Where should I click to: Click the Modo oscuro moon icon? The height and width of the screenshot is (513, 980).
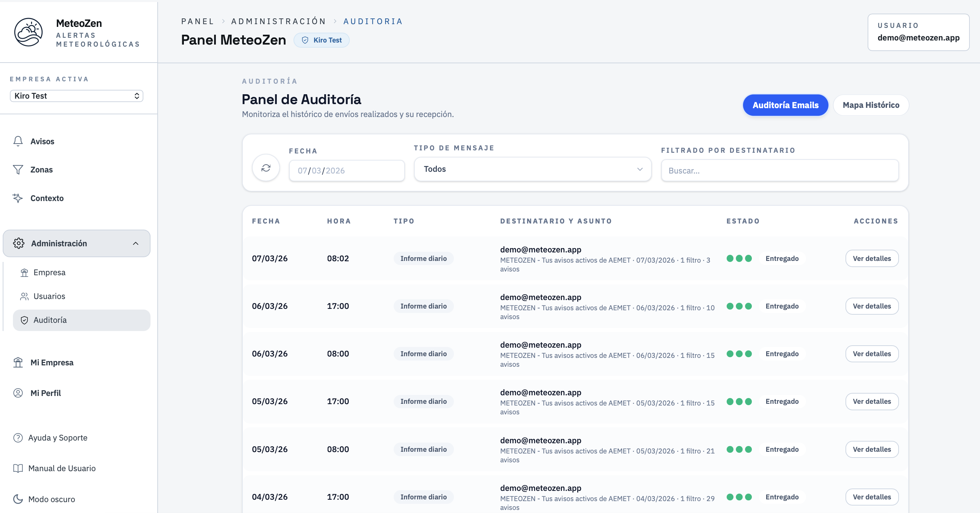click(x=18, y=499)
